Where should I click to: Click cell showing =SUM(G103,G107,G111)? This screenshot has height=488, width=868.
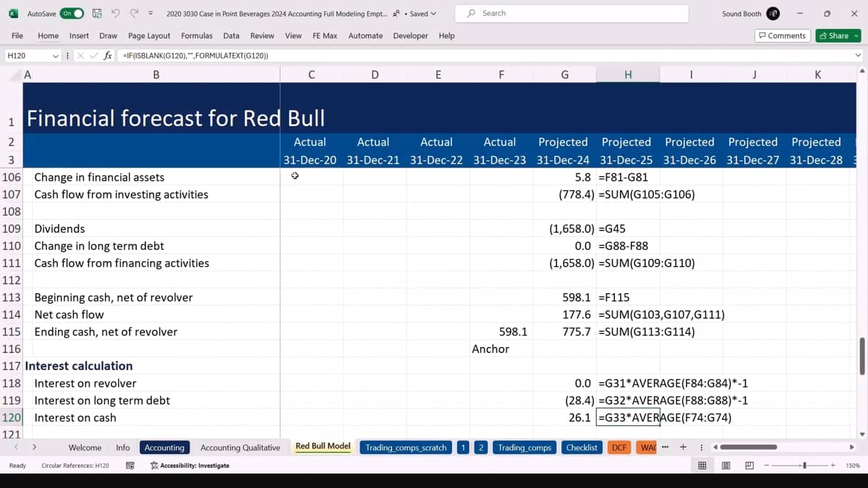[661, 314]
